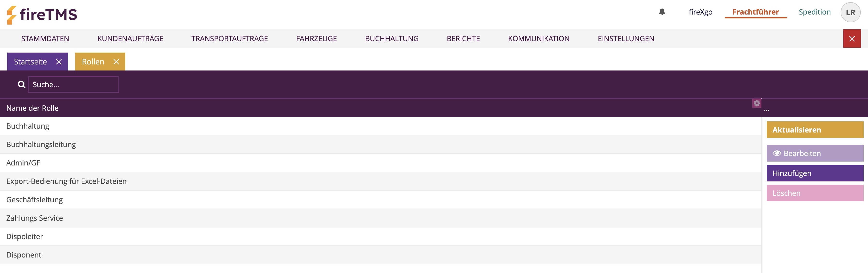868x273 pixels.
Task: Sort by Name der Rolle column header
Action: coord(32,108)
